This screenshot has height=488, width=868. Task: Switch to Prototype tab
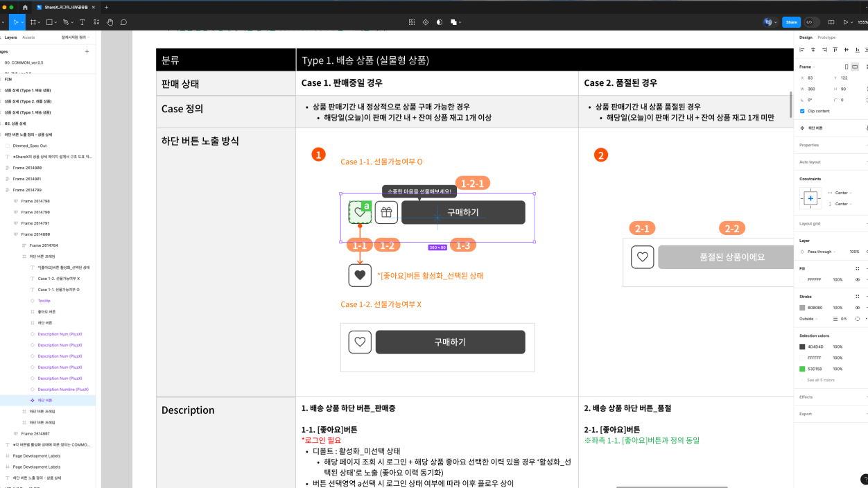pos(826,37)
